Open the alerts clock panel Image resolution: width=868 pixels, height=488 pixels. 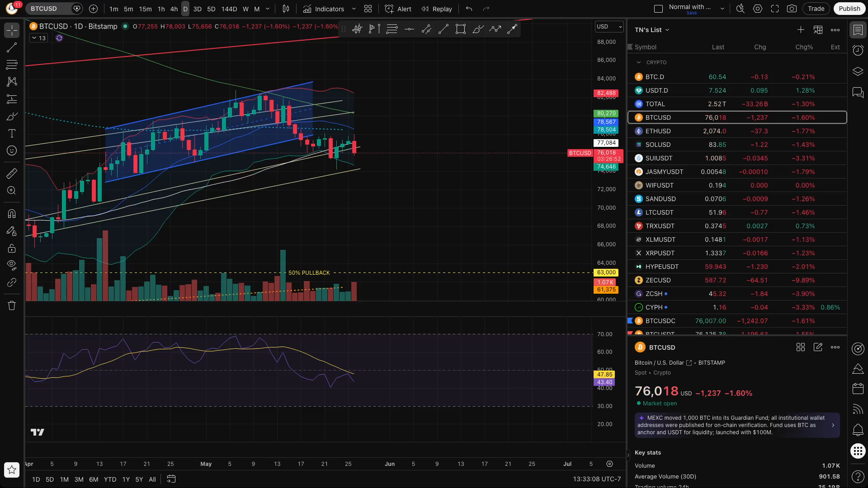tap(858, 50)
